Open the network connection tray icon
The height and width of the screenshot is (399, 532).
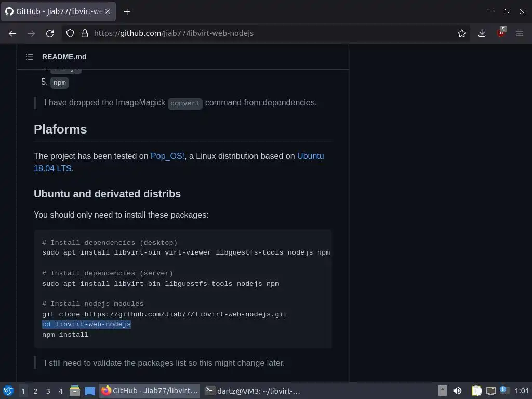point(490,391)
